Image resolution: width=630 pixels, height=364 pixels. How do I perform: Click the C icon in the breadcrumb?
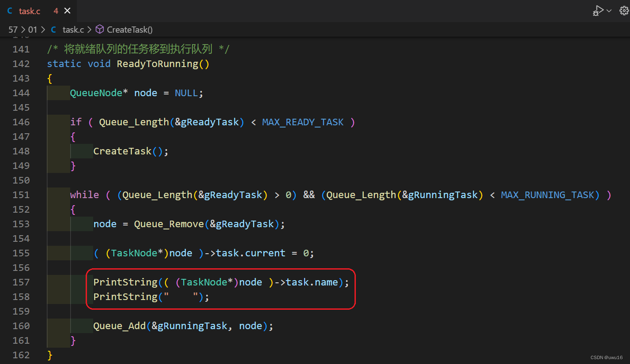(53, 30)
